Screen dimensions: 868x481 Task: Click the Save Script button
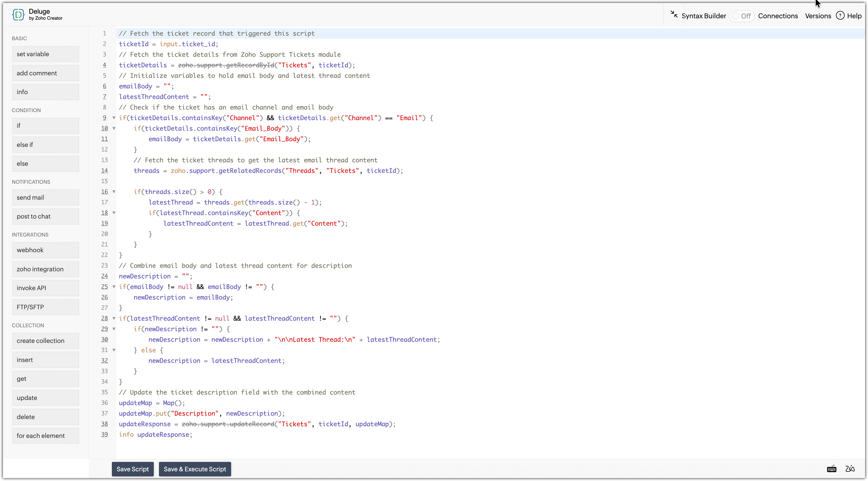(132, 469)
